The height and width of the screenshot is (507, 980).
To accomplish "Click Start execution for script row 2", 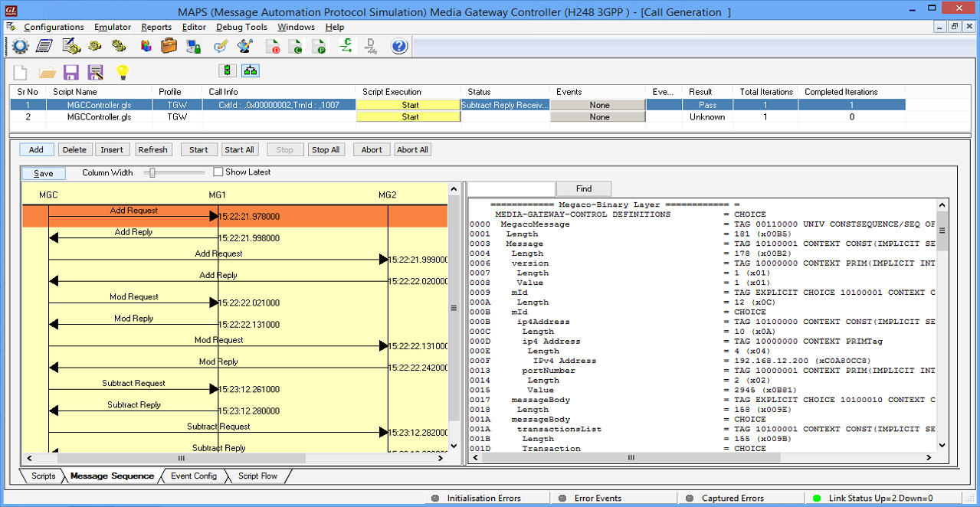I will click(409, 117).
